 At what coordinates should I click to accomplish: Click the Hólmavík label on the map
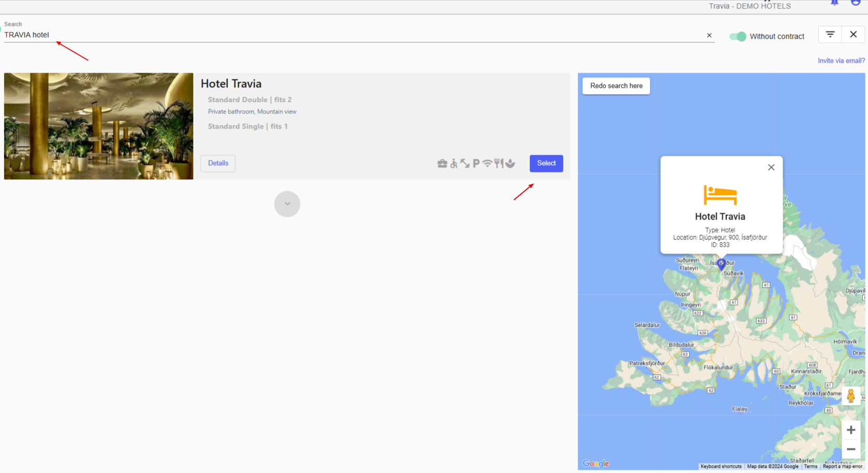(845, 342)
